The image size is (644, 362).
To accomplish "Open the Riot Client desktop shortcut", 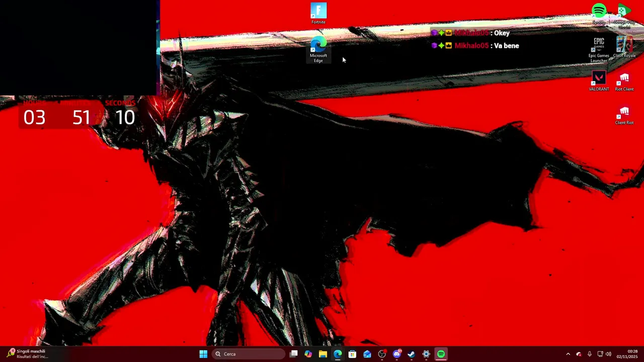I will [x=624, y=80].
